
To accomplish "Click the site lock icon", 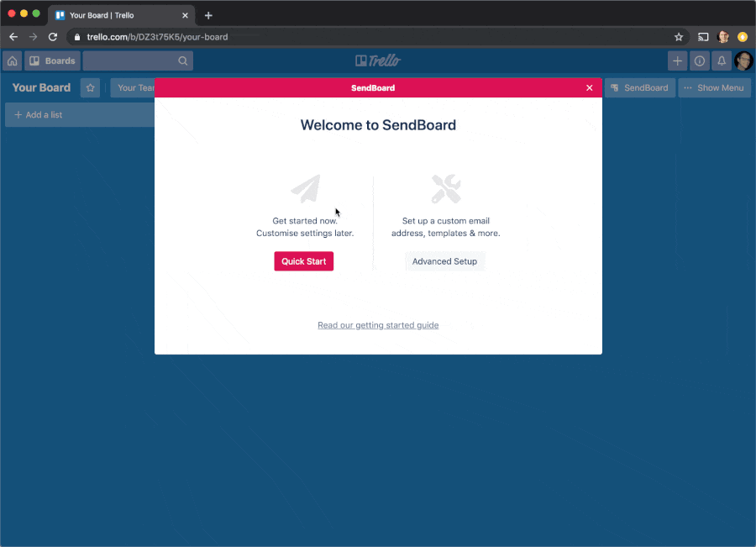I will point(77,37).
